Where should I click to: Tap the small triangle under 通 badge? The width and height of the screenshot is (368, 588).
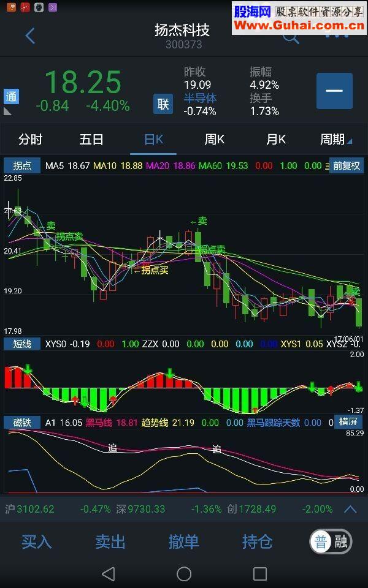7,111
